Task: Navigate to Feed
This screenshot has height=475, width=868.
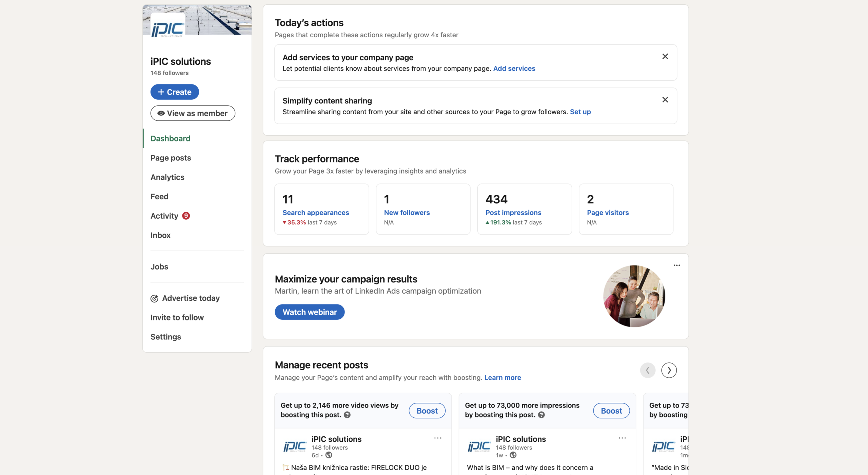Action: point(159,196)
